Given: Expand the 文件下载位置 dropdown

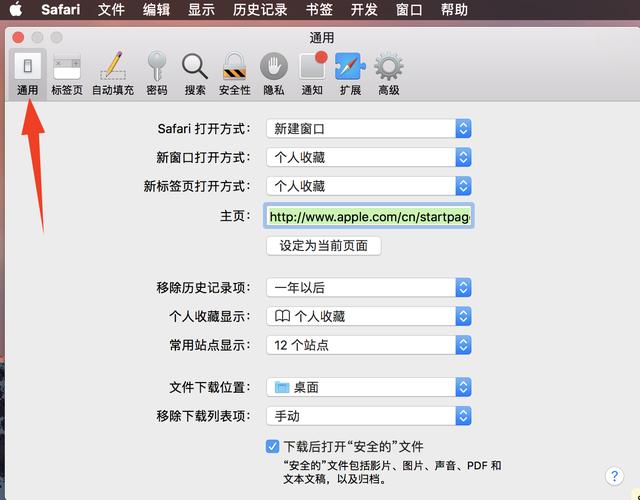Looking at the screenshot, I should pos(369,387).
